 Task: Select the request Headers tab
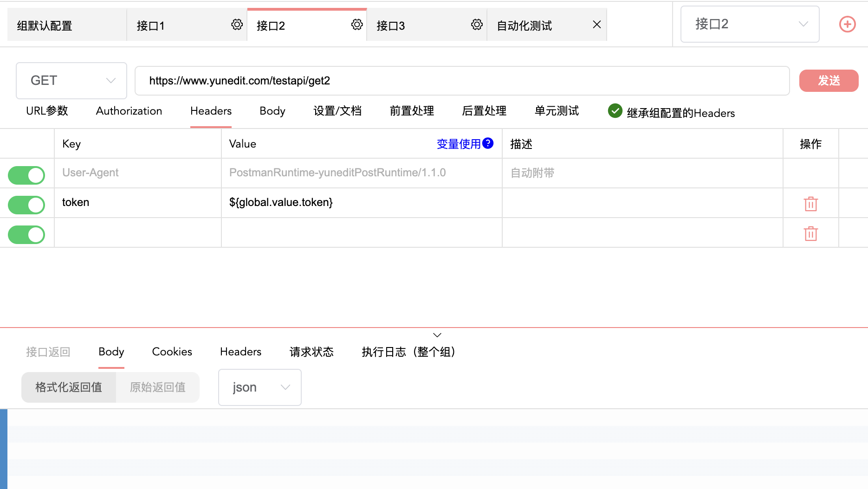coord(211,111)
